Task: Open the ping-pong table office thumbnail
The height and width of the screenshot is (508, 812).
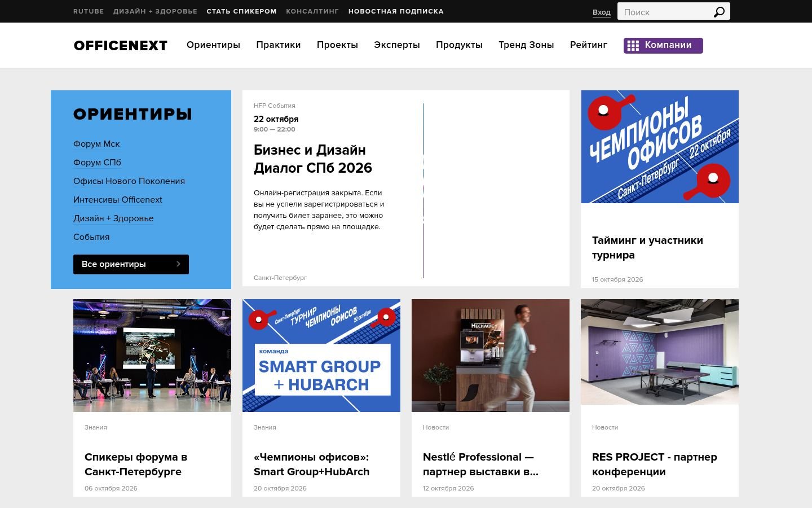Action: [x=660, y=352]
